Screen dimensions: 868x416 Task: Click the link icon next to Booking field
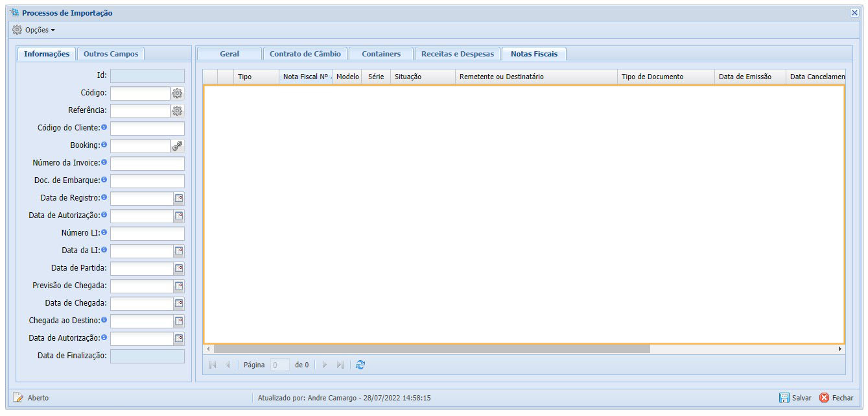[x=178, y=146]
